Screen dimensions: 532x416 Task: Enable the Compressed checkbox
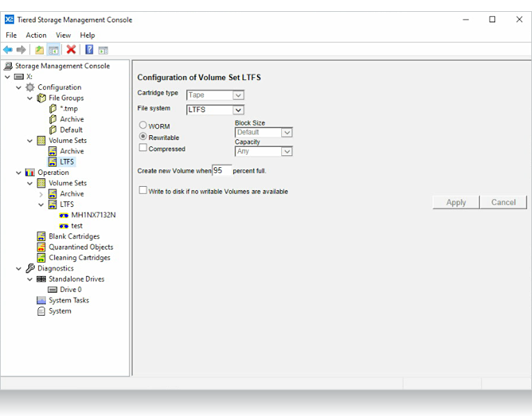point(143,148)
